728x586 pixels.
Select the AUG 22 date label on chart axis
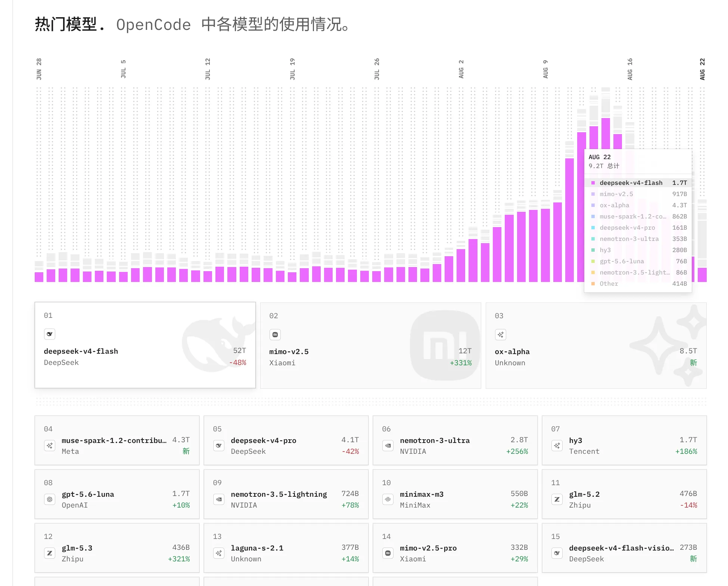pos(702,69)
